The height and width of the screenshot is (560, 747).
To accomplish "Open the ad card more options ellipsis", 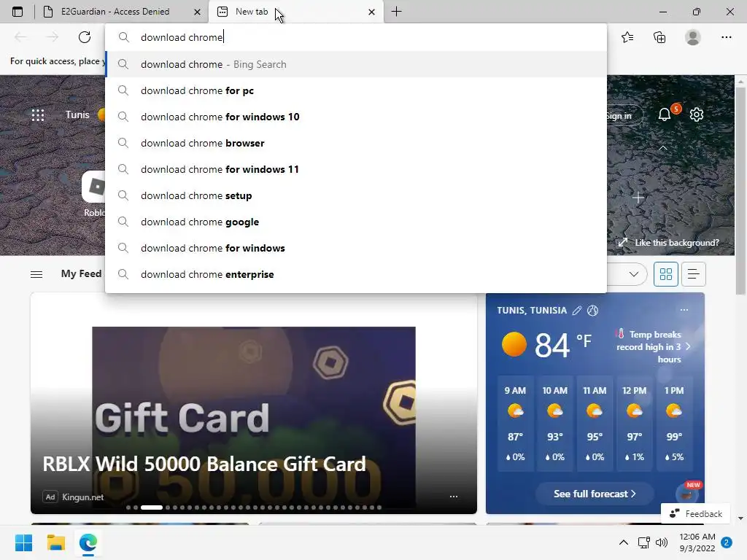I will click(x=454, y=496).
